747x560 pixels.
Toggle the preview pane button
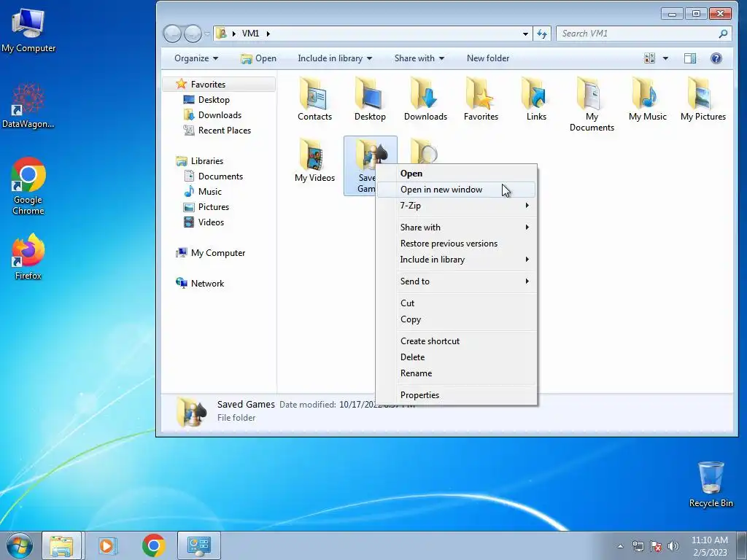point(690,58)
